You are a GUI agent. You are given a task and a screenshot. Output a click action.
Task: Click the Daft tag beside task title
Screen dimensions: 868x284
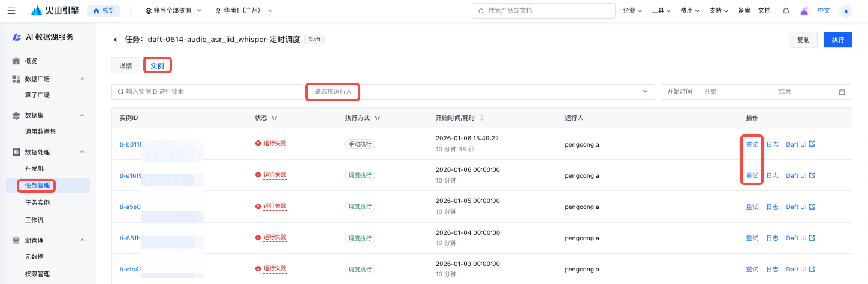tap(314, 40)
